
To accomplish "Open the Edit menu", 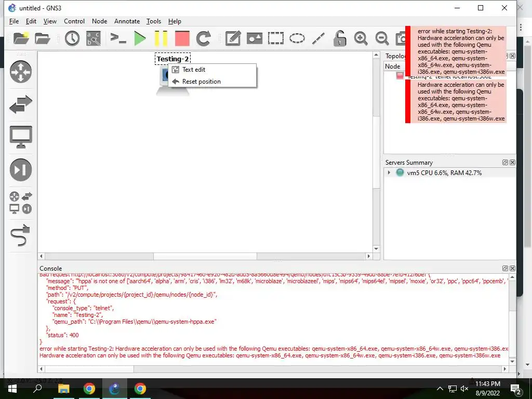I will pos(31,21).
